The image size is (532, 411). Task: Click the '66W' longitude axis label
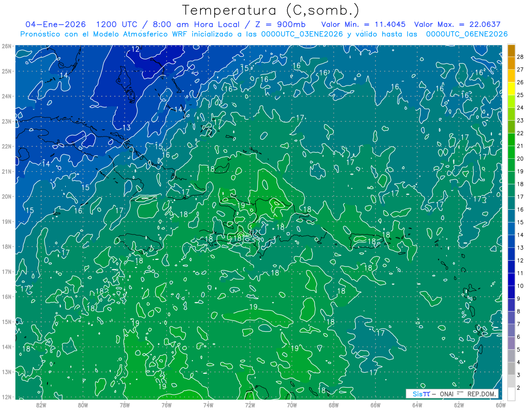pyautogui.click(x=376, y=405)
